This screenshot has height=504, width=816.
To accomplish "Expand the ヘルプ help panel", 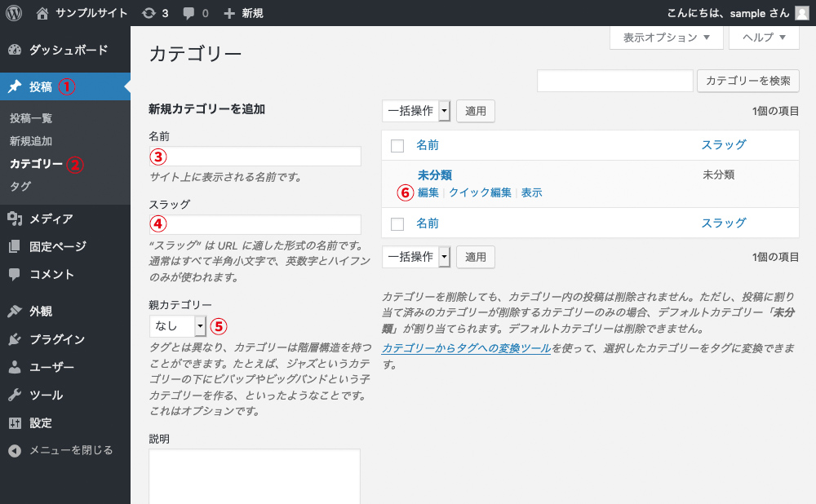I will 764,38.
